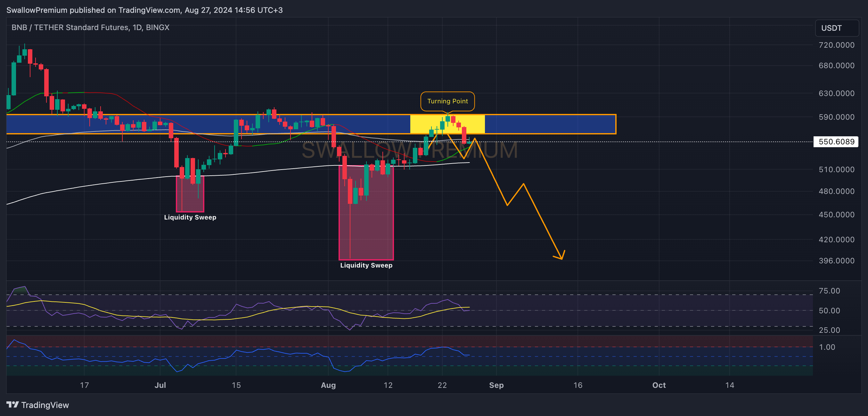Click the 12 date axis label

point(388,385)
